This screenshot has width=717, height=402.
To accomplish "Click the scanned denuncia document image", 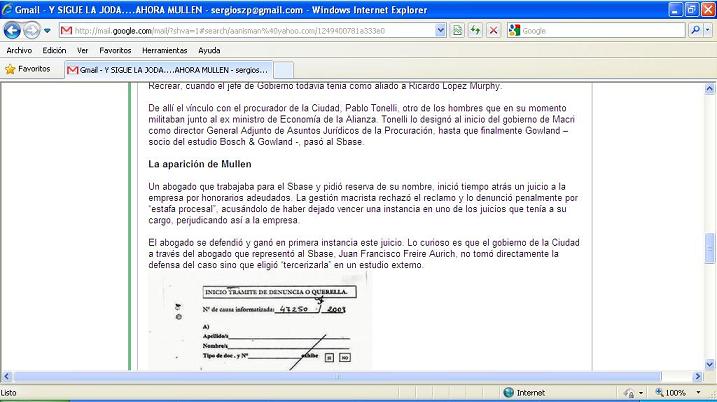I will pos(260,321).
